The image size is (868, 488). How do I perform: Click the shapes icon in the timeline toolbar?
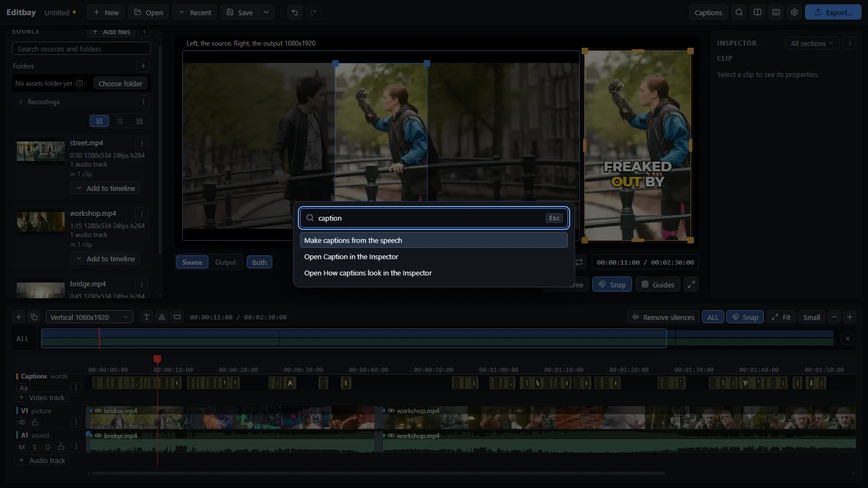[x=162, y=317]
